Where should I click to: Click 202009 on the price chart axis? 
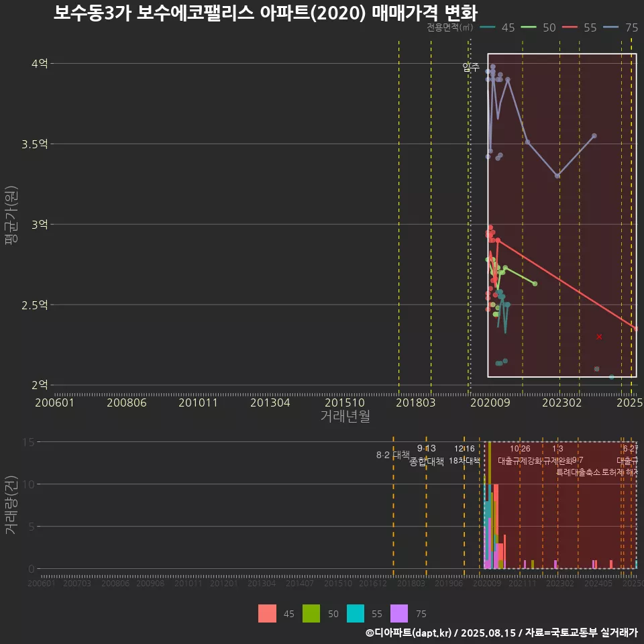pos(490,402)
